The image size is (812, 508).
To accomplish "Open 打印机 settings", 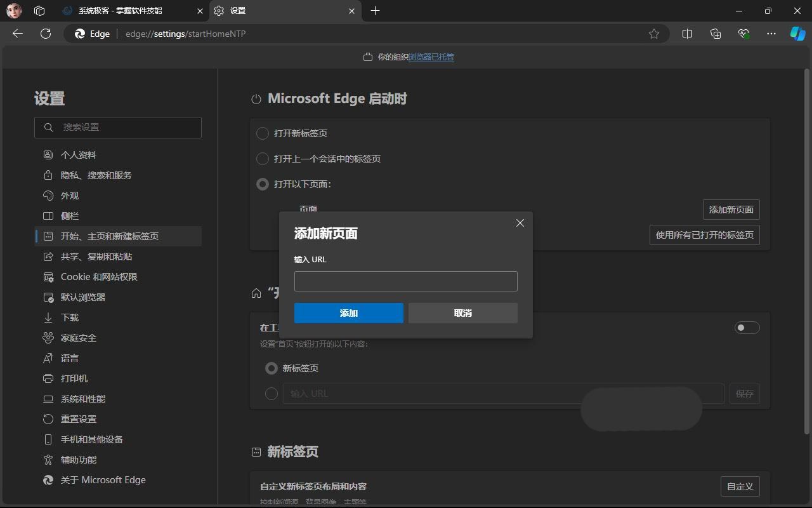I will [118, 378].
